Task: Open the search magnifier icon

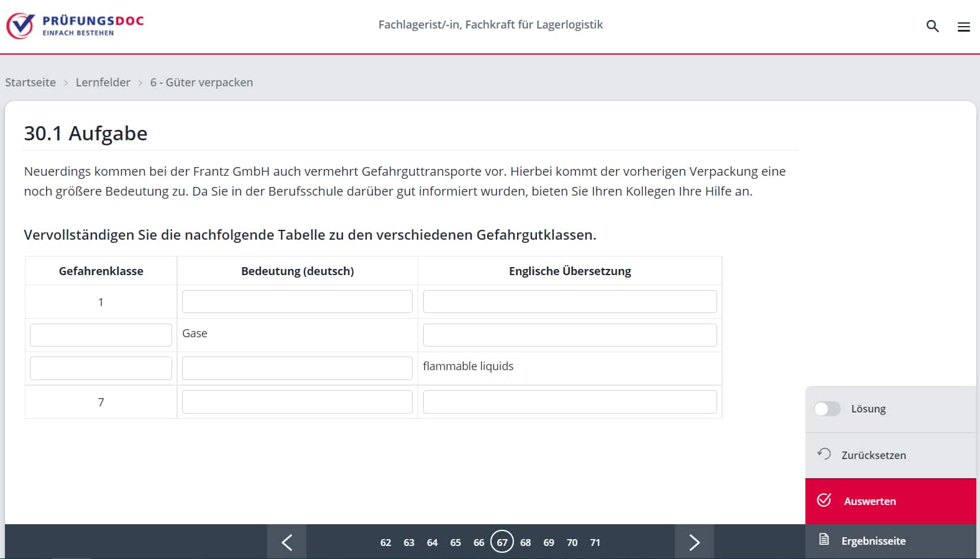Action: point(932,26)
